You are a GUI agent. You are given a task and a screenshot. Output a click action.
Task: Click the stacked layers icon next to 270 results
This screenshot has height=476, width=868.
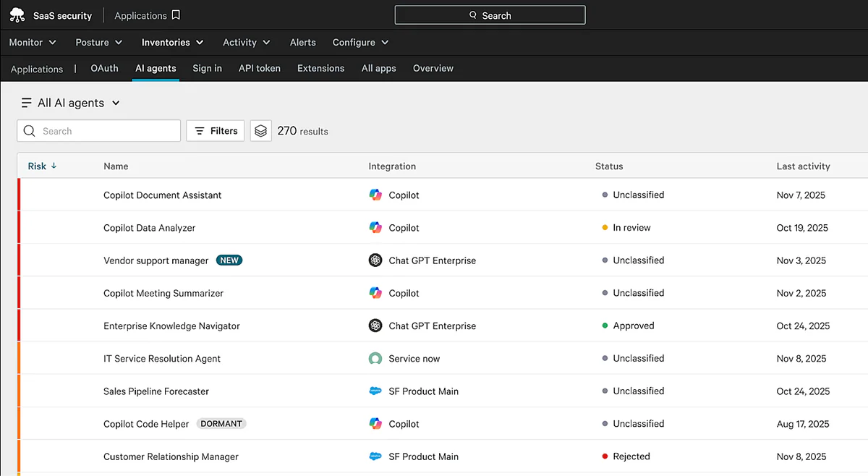[260, 131]
